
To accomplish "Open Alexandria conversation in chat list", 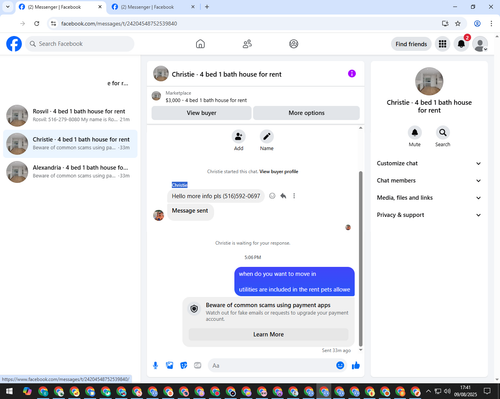I will click(x=70, y=172).
